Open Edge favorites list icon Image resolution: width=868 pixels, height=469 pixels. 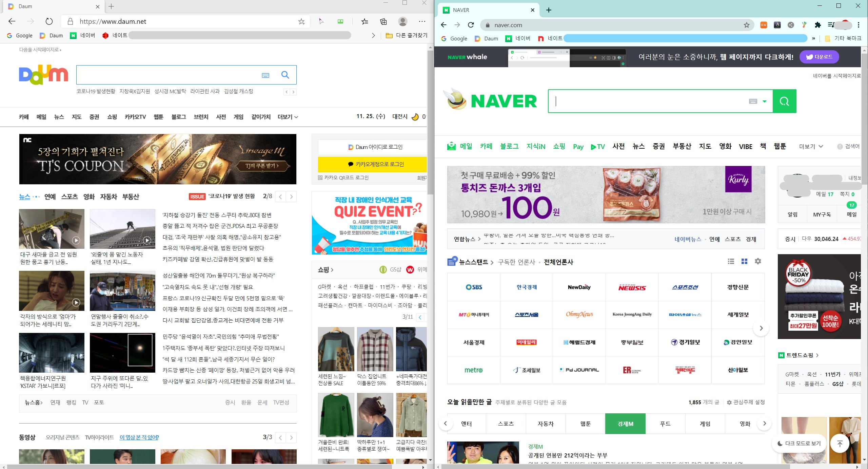point(364,21)
